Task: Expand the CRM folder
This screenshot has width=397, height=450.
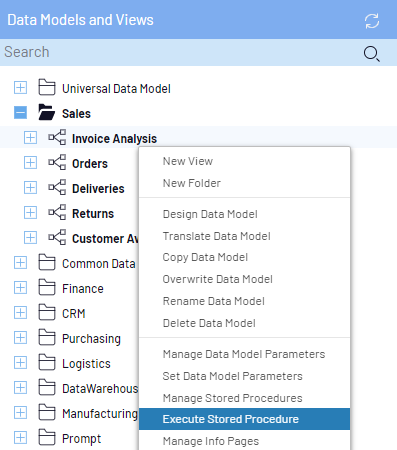Action: 20,312
